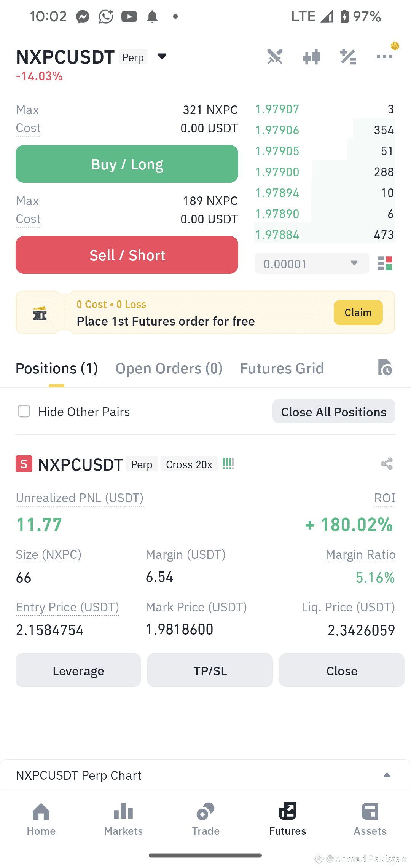Open the crossed-swords battle icon
The height and width of the screenshot is (868, 411).
(274, 57)
